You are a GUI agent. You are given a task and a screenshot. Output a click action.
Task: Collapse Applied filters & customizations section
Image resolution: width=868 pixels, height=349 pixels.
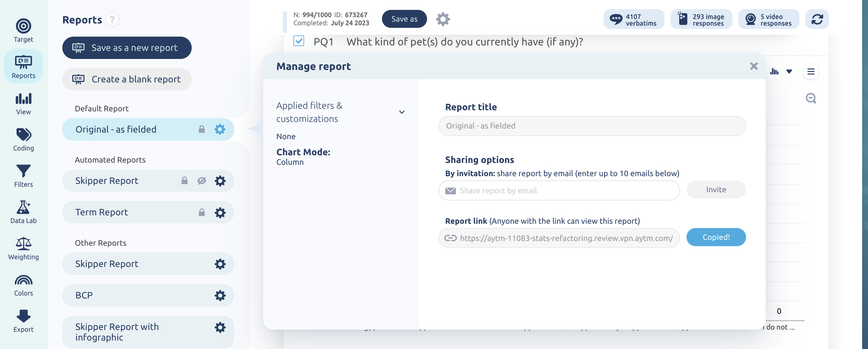point(402,112)
